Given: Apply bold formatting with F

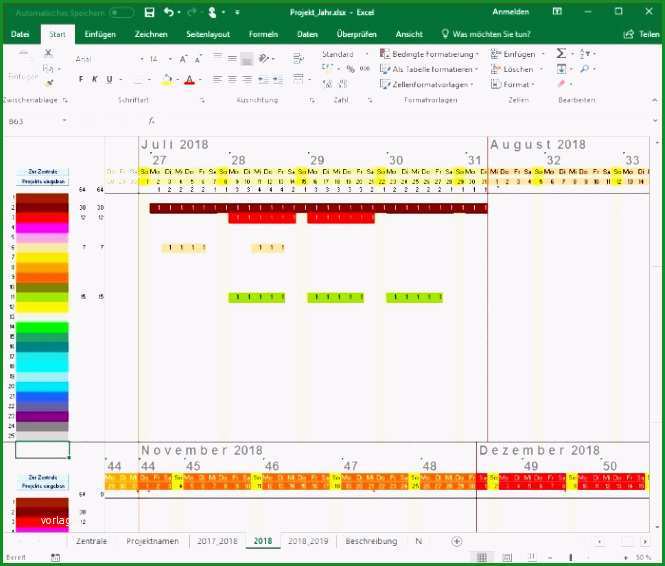Looking at the screenshot, I should (81, 79).
